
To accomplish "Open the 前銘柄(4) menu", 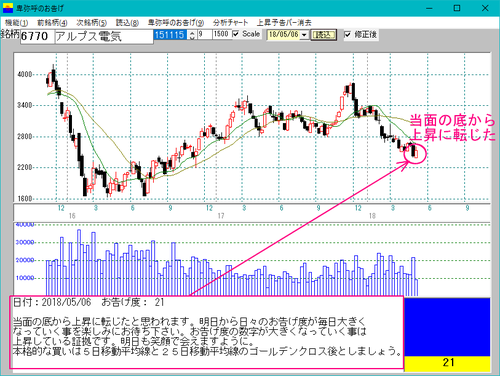I will [x=52, y=23].
